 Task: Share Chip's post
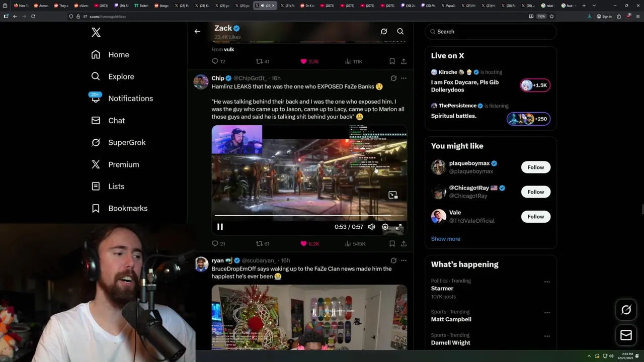coord(404,244)
